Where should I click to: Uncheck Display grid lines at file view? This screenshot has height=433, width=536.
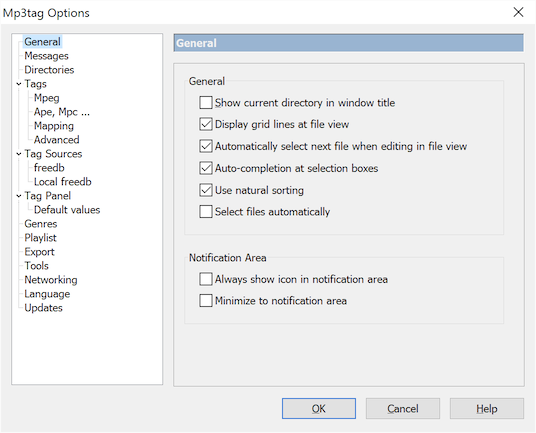pyautogui.click(x=206, y=124)
